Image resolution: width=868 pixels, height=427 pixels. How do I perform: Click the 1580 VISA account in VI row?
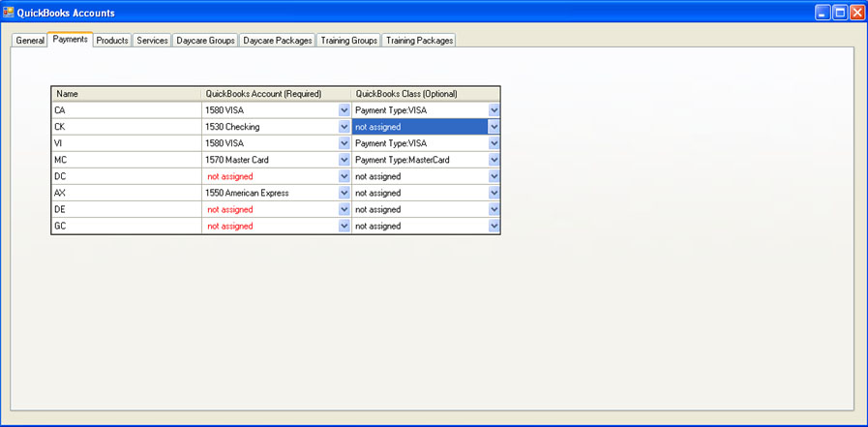224,143
